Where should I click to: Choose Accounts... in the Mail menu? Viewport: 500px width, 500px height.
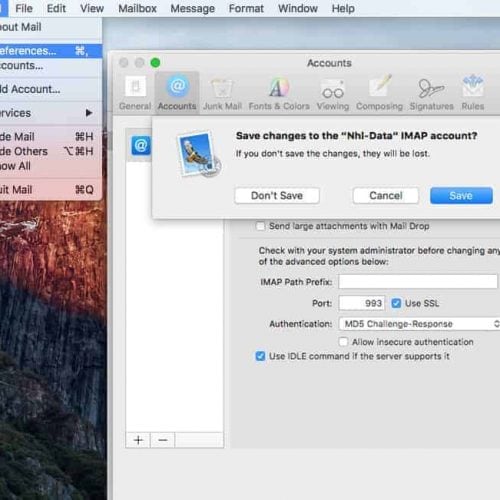coord(51,65)
